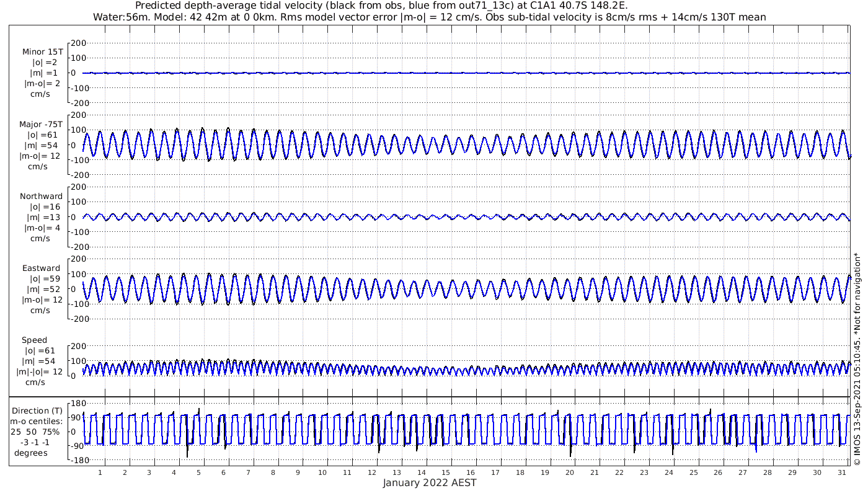Click day '1' on the date axis
The width and height of the screenshot is (868, 496).
click(100, 472)
